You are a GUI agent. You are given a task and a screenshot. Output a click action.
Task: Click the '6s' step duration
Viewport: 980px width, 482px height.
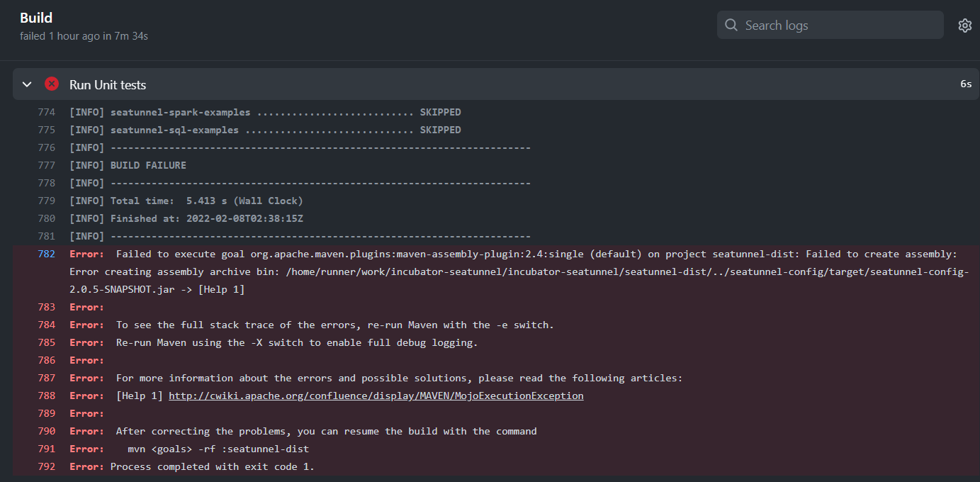point(966,84)
